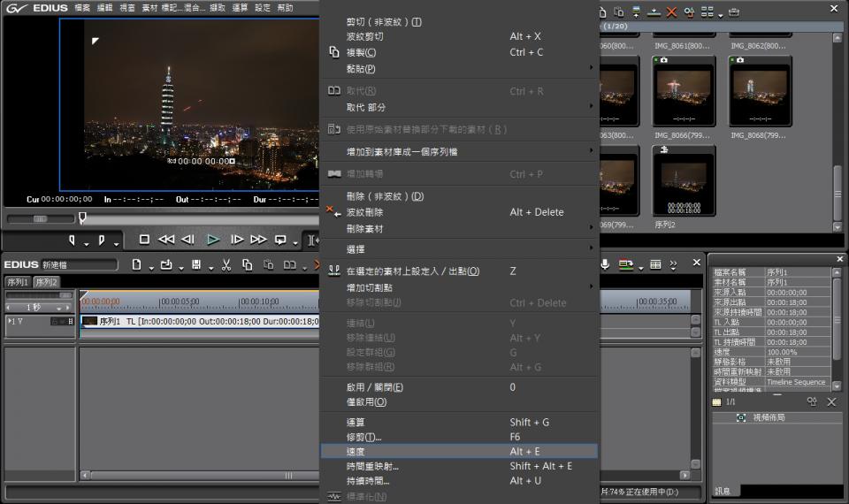The width and height of the screenshot is (849, 504).
Task: Switch to the 序列2 sequence tab
Action: [x=46, y=282]
